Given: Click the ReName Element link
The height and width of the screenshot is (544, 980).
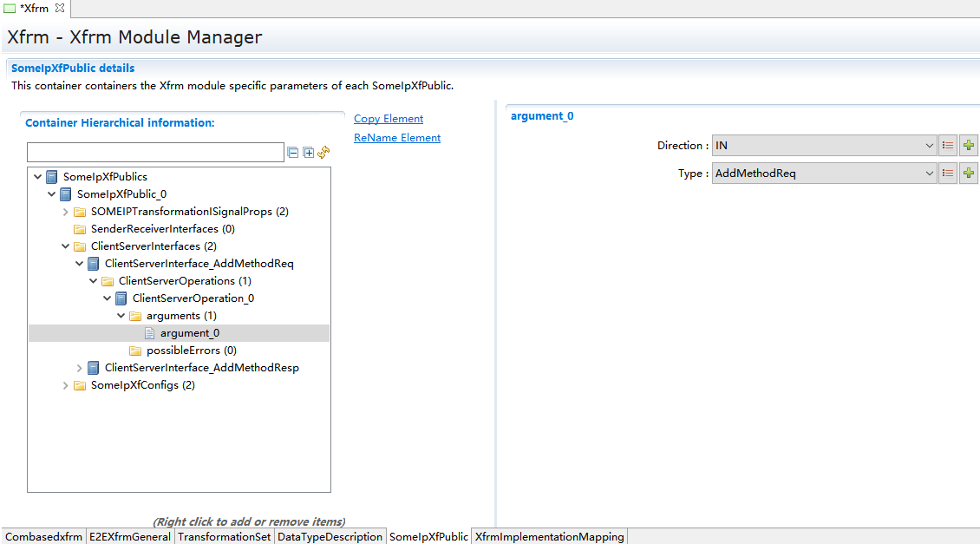Looking at the screenshot, I should [397, 138].
